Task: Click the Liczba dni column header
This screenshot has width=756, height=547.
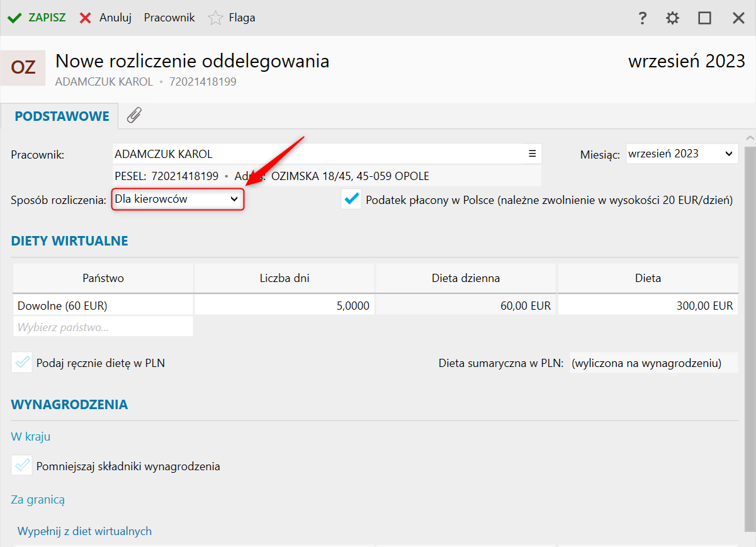Action: (x=285, y=278)
